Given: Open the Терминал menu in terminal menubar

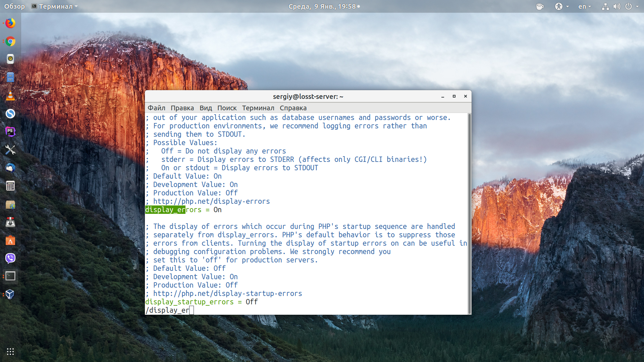Looking at the screenshot, I should pos(258,108).
